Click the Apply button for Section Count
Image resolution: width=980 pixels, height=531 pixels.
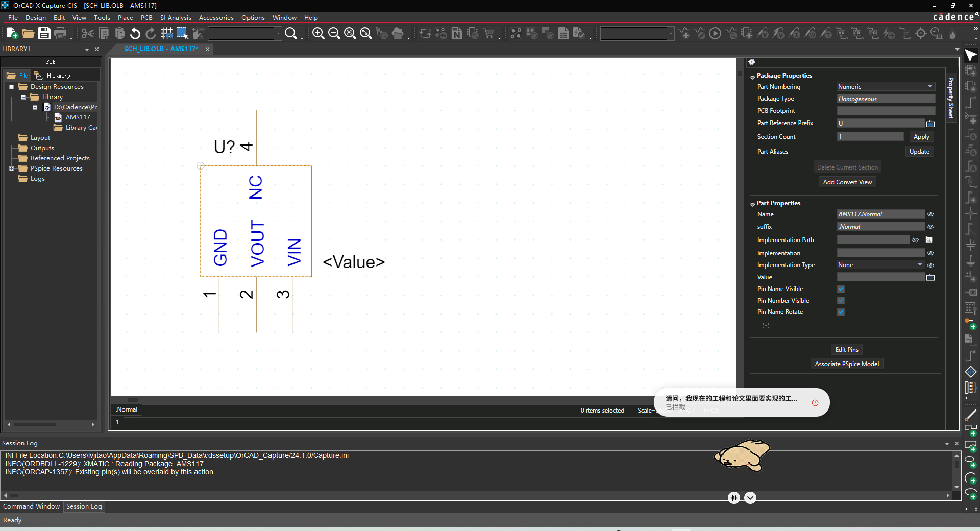[x=921, y=137]
